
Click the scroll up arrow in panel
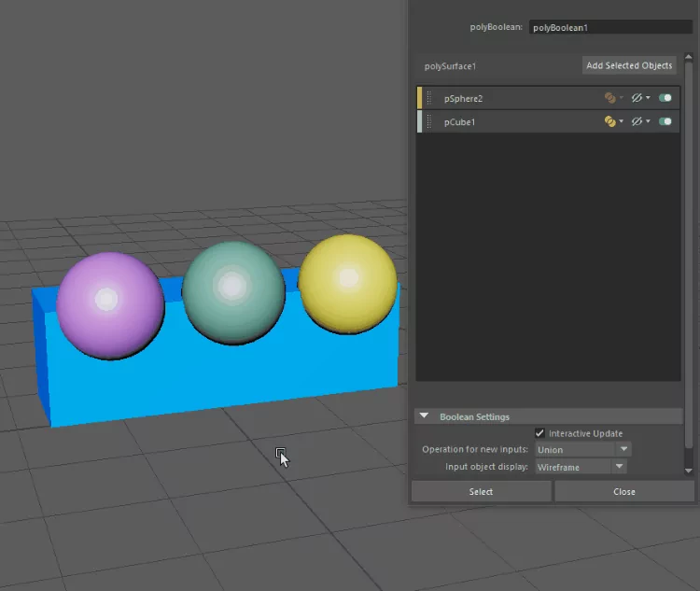[689, 57]
